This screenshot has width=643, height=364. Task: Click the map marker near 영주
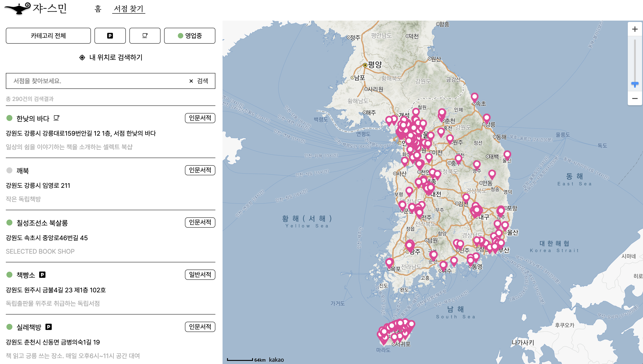477,165
